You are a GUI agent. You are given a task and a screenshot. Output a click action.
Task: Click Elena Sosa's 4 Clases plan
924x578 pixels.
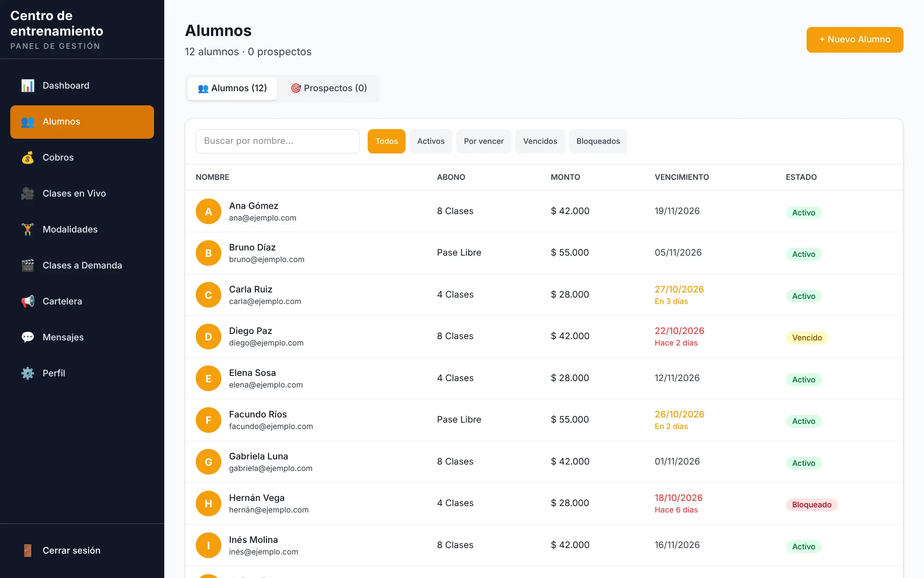pos(455,378)
